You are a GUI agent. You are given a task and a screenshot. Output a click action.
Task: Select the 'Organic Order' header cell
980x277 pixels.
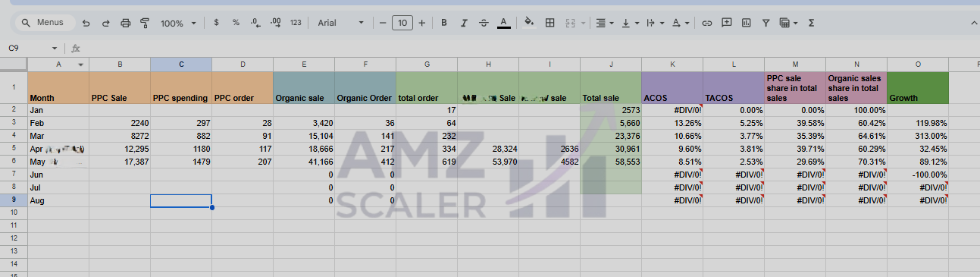click(x=365, y=88)
